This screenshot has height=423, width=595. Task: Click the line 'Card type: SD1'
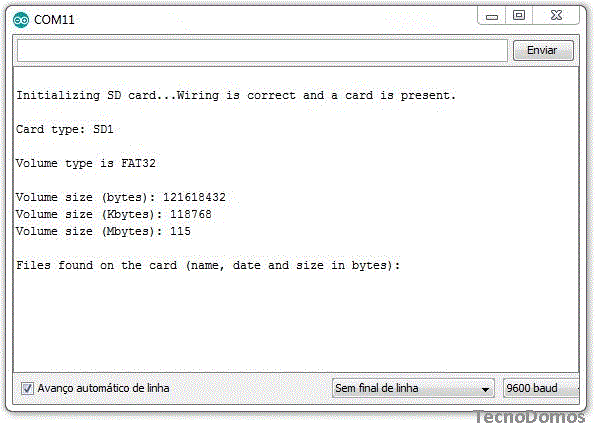click(65, 129)
